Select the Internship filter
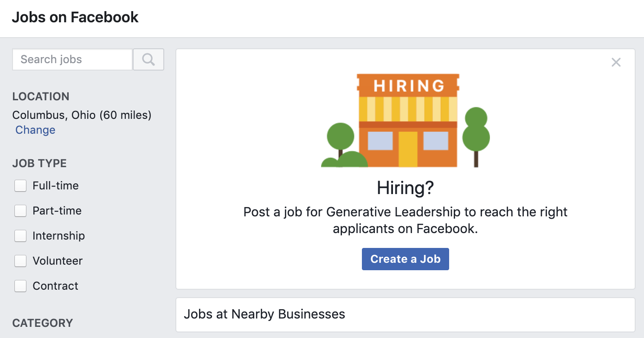The image size is (644, 338). pyautogui.click(x=20, y=235)
